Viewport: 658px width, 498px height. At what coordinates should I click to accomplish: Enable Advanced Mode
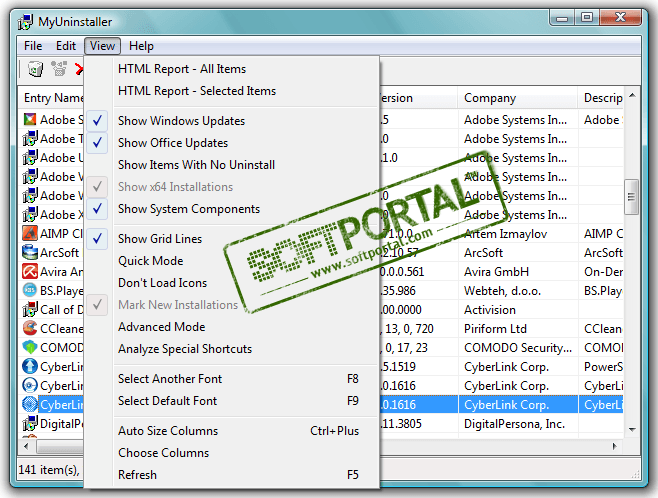point(231,327)
